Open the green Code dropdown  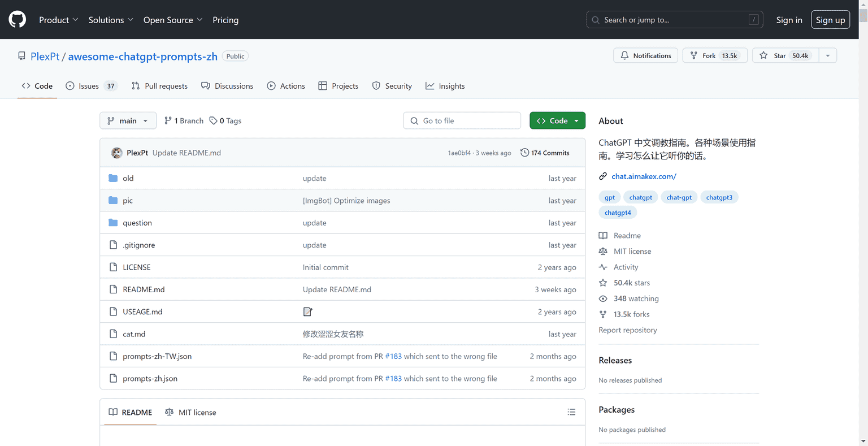pyautogui.click(x=557, y=121)
